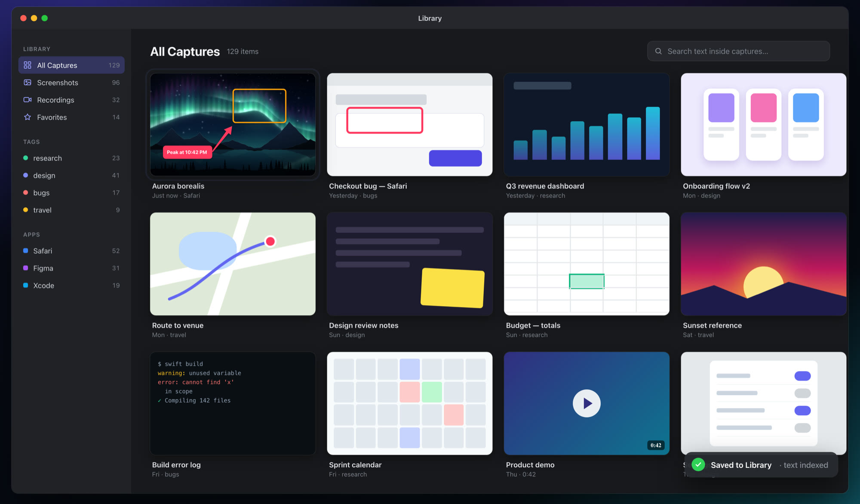Screen dimensions: 860x504
Task: Click the Saved to Library notification
Action: click(761, 465)
